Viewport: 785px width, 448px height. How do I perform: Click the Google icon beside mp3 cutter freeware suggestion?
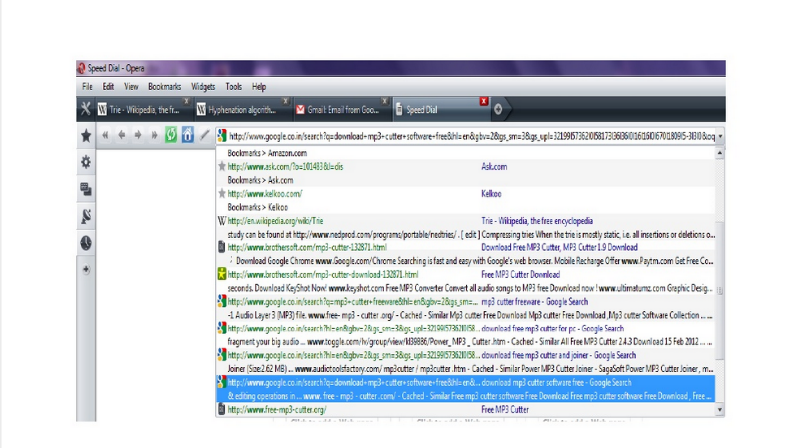coord(222,301)
